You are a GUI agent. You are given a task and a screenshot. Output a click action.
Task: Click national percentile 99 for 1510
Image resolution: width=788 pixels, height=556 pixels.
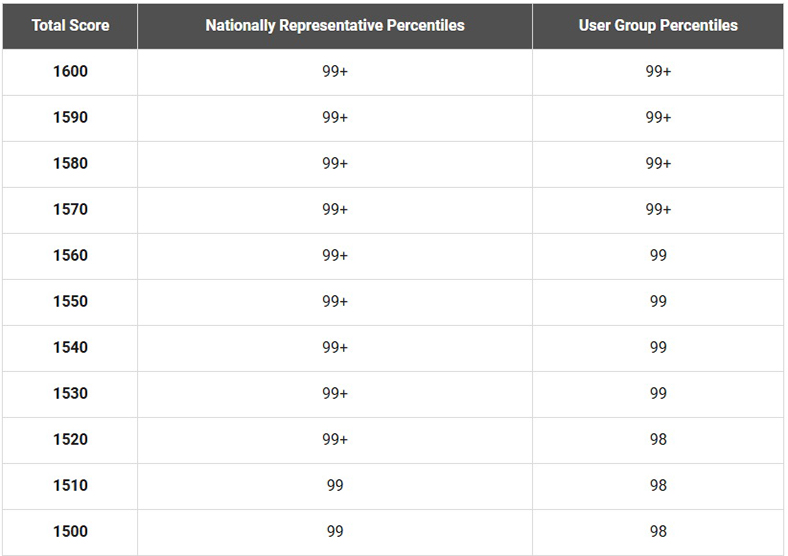(x=335, y=485)
